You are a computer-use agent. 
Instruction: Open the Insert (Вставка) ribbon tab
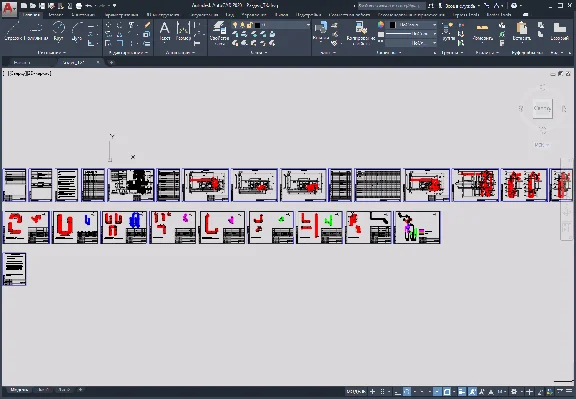click(x=55, y=15)
